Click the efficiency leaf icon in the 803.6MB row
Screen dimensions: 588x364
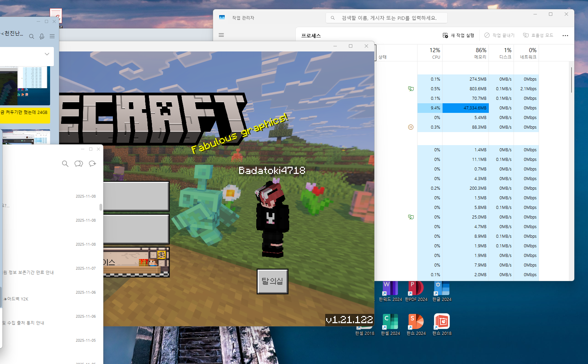click(411, 89)
